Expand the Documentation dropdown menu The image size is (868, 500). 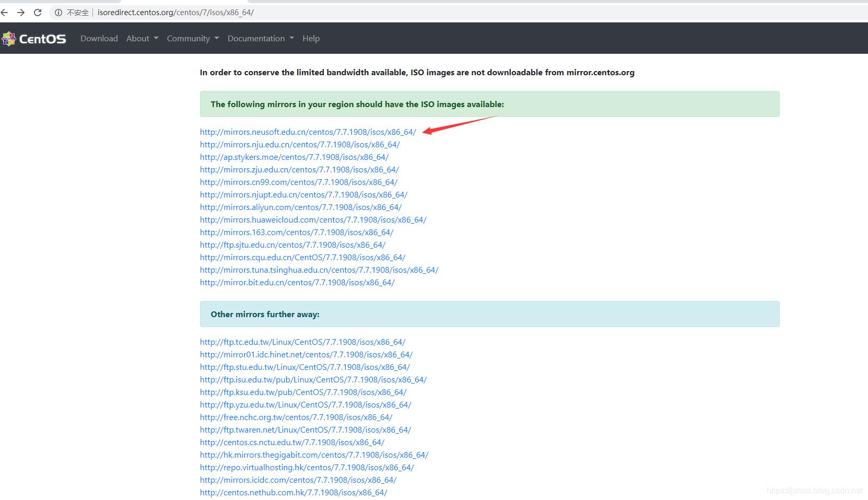[x=261, y=38]
